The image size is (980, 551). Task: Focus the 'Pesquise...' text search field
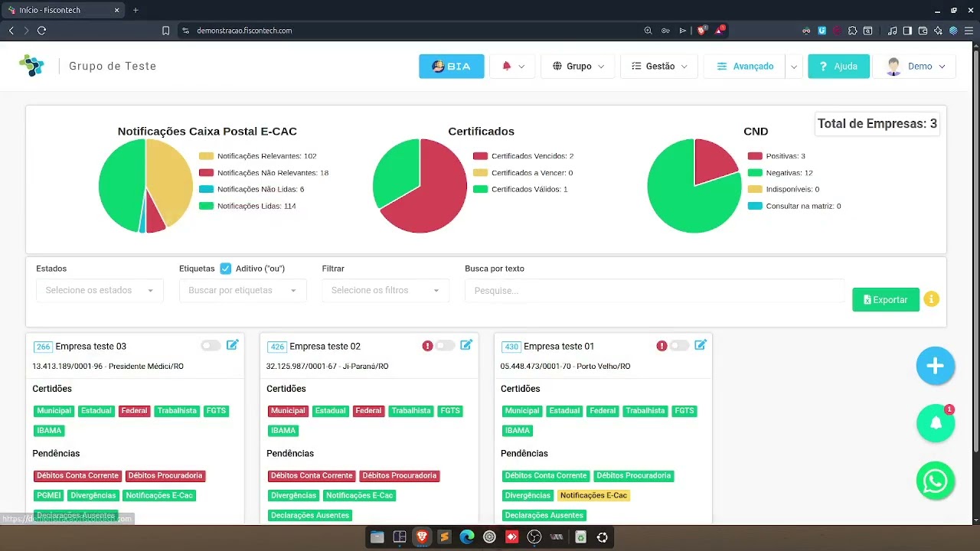coord(655,291)
